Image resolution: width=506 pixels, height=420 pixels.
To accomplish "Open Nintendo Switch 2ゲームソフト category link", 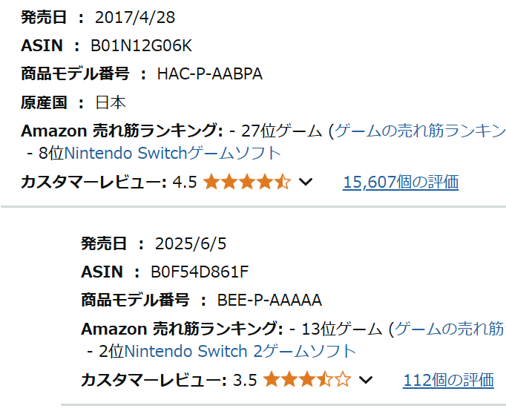I will 240,351.
